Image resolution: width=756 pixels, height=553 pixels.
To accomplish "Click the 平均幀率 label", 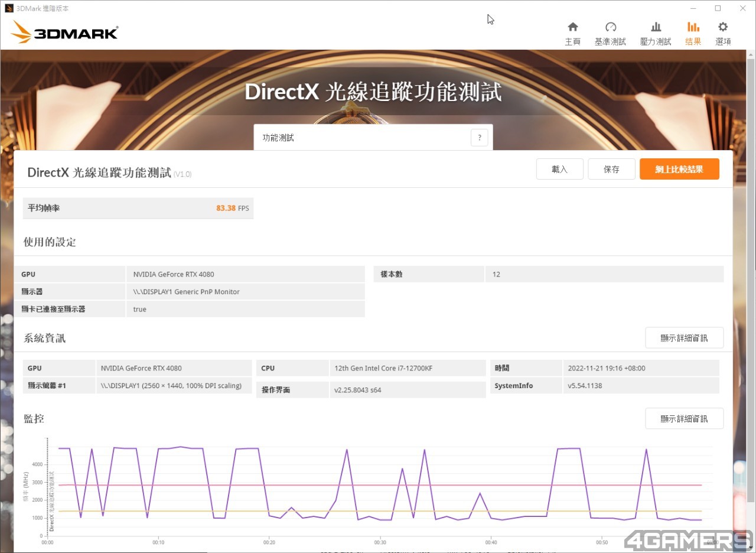I will click(44, 208).
